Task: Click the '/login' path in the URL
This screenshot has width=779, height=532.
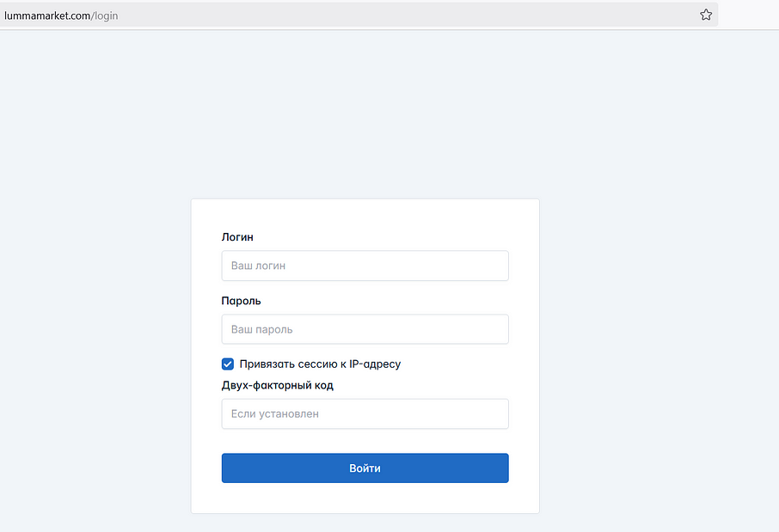Action: (104, 15)
